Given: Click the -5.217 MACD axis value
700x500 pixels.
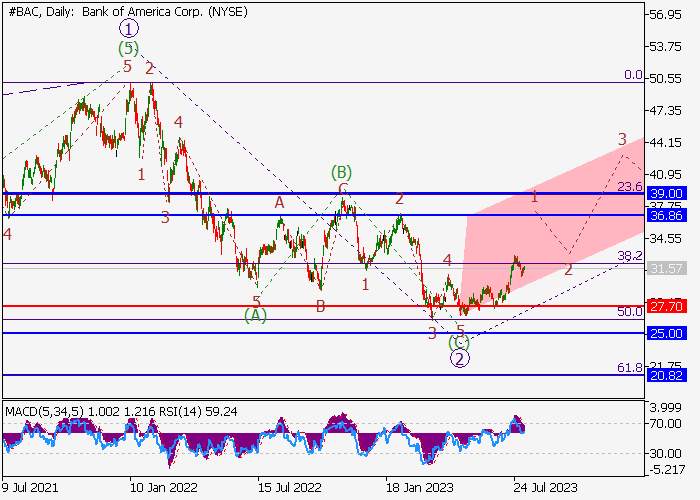Looking at the screenshot, I should [665, 470].
